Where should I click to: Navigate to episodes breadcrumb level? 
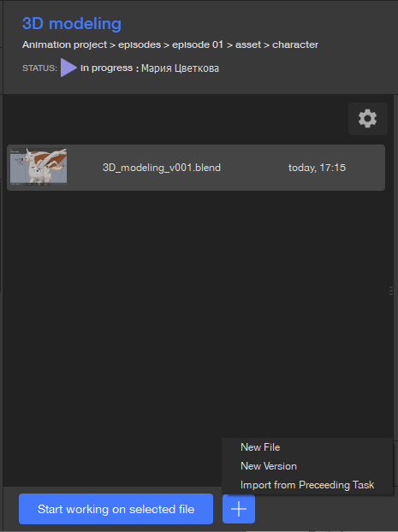pyautogui.click(x=140, y=44)
